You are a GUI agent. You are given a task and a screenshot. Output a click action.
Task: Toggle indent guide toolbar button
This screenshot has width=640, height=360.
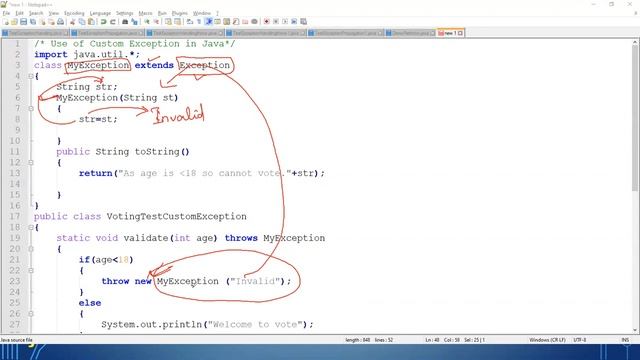tap(209, 21)
